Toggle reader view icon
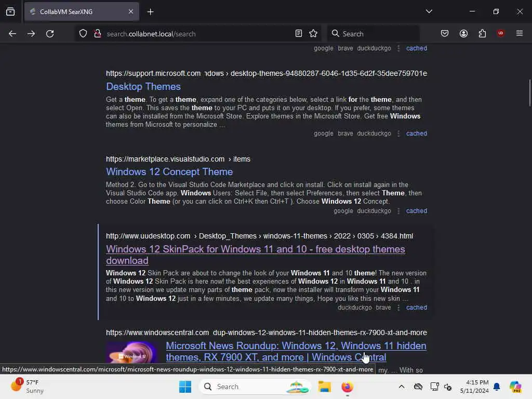 [x=299, y=34]
